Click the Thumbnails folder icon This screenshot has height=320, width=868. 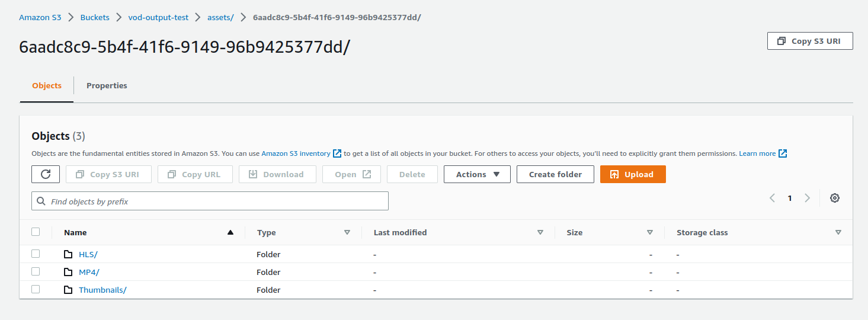point(68,290)
